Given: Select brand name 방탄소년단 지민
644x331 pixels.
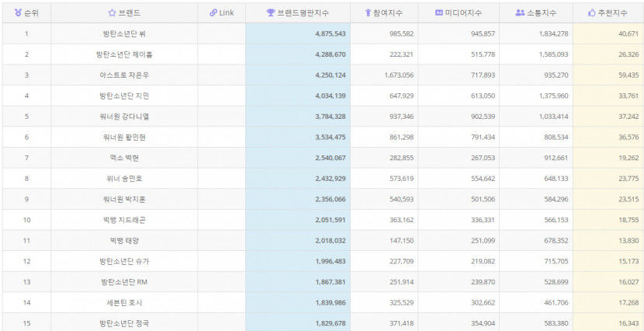Looking at the screenshot, I should 124,96.
